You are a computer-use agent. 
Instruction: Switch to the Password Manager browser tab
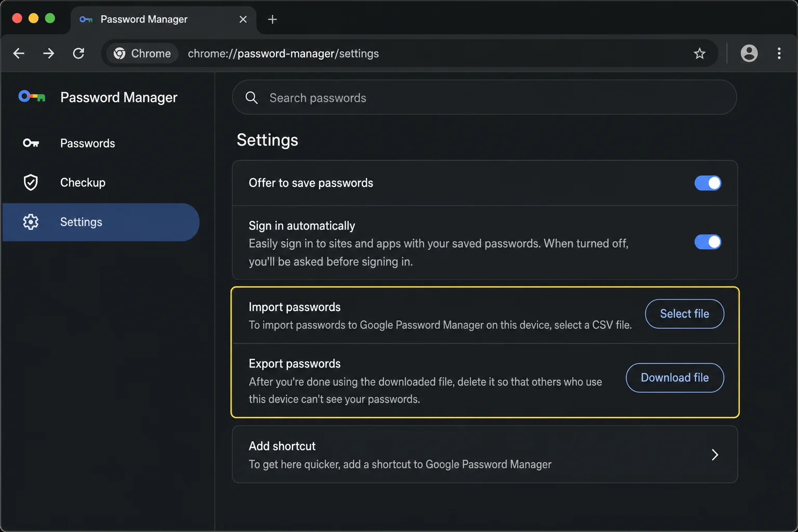click(163, 19)
